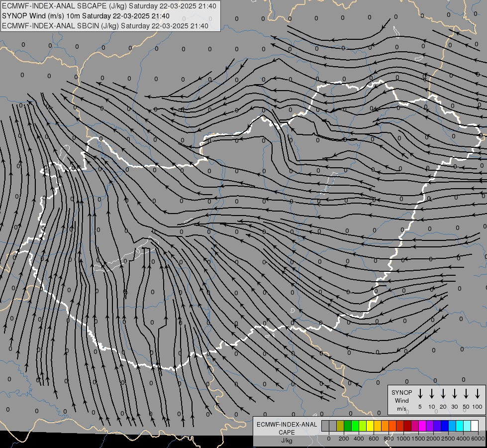Screen dimensions: 487x448
Task: Select the sky blue CAPE swatch right of 2500
Action: (452, 426)
